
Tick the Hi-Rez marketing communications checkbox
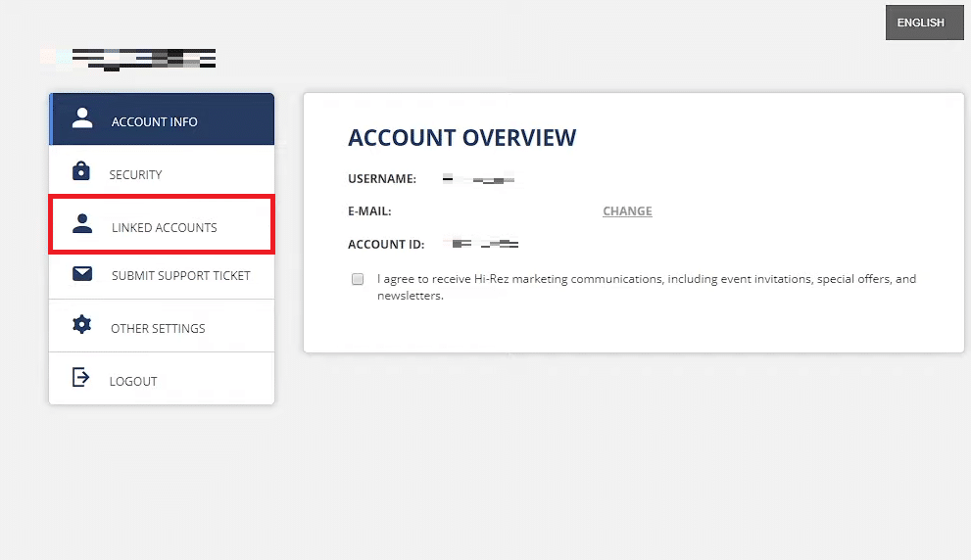(358, 279)
